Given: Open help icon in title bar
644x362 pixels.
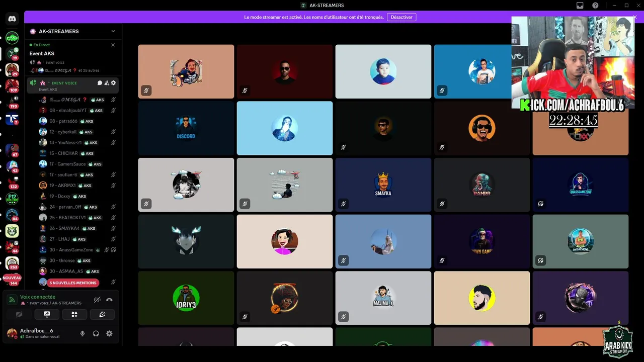Looking at the screenshot, I should coord(595,5).
